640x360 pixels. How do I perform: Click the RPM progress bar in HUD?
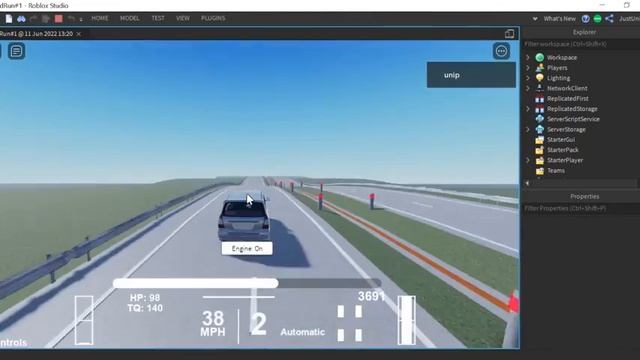pyautogui.click(x=247, y=283)
